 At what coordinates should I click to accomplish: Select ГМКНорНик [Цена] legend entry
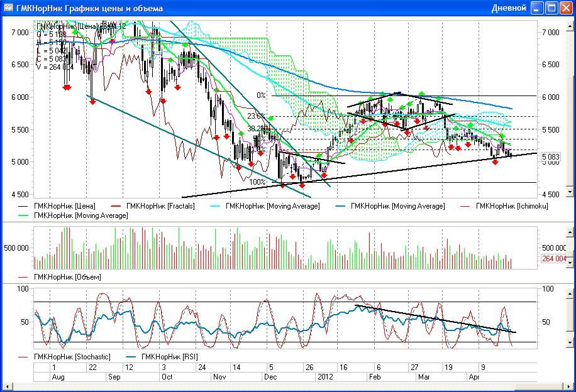point(57,206)
